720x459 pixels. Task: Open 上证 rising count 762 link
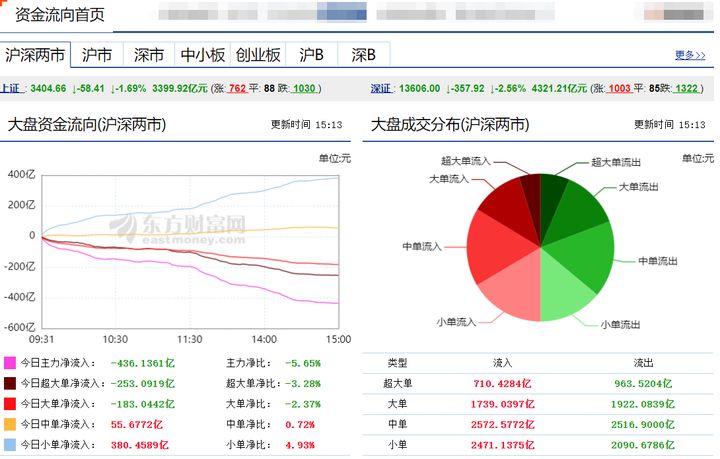pos(237,88)
